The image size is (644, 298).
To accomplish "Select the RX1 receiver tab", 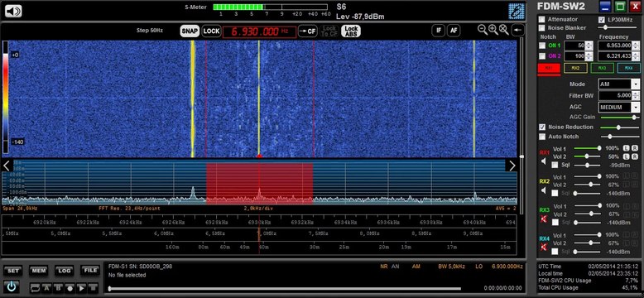I will pyautogui.click(x=549, y=68).
